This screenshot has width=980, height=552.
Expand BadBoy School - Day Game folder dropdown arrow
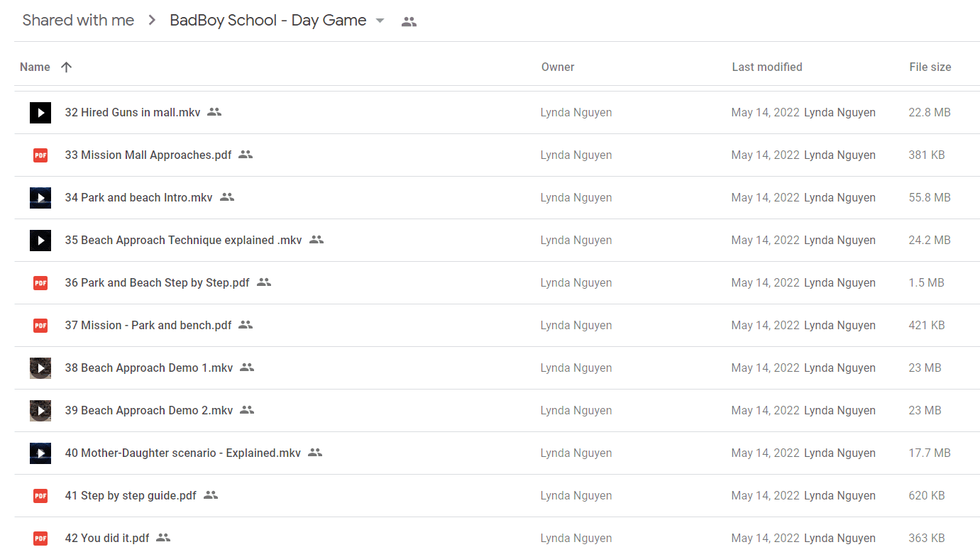tap(380, 21)
